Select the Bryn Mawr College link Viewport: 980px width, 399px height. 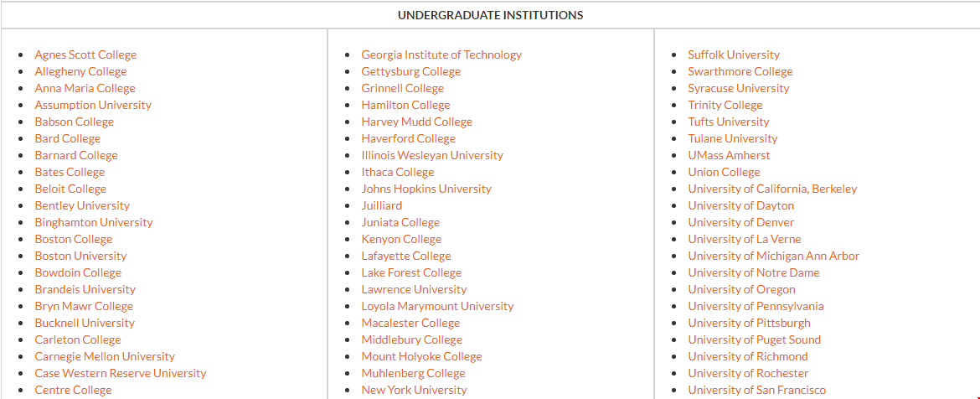pyautogui.click(x=84, y=306)
